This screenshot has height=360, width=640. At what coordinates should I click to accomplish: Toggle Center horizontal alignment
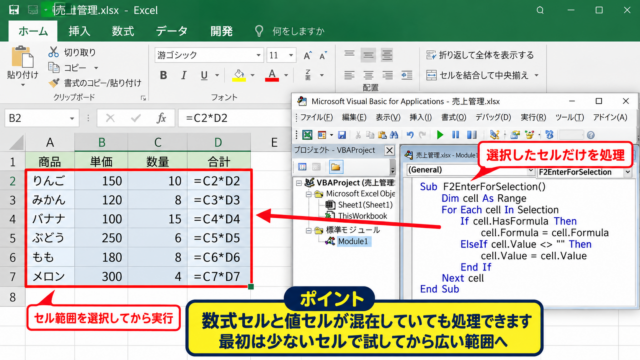368,75
